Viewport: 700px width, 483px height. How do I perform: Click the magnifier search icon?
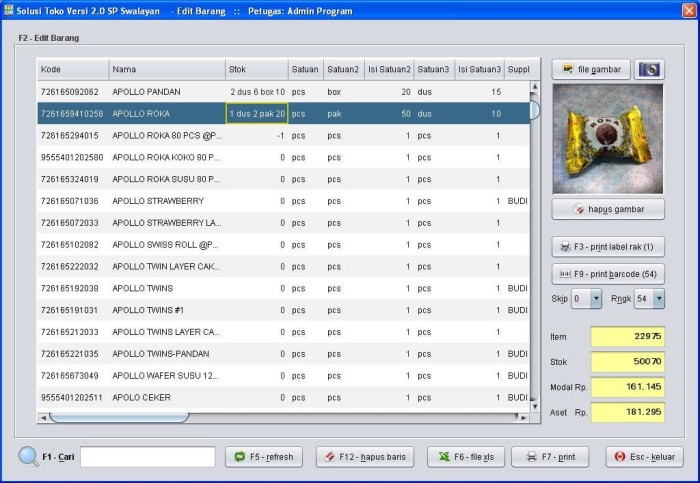tap(28, 457)
